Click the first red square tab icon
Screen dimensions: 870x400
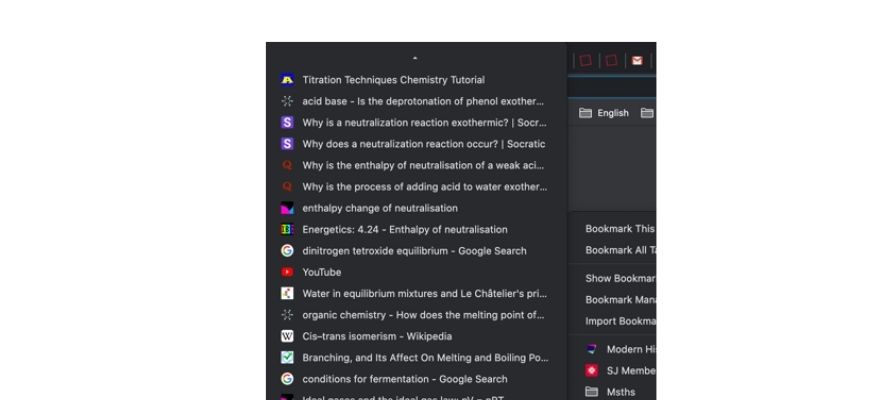(x=585, y=60)
